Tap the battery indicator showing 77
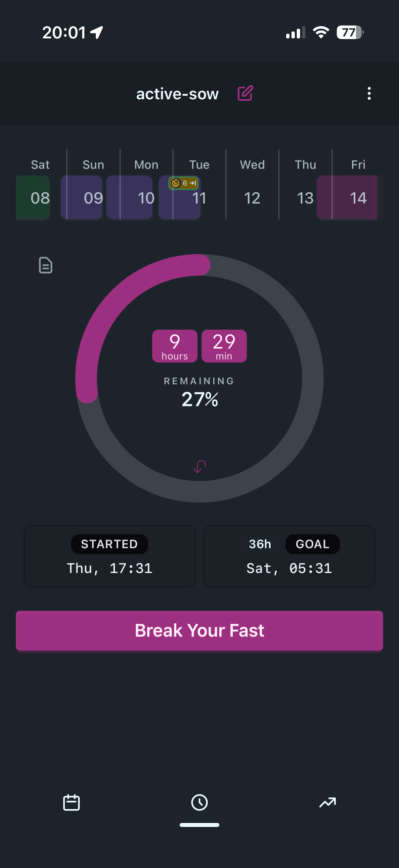The width and height of the screenshot is (399, 868). pyautogui.click(x=350, y=32)
